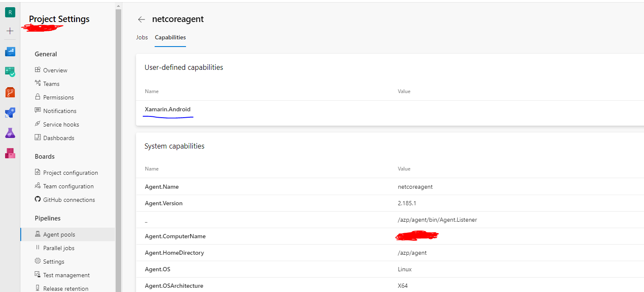The image size is (644, 292).
Task: Click the back arrow beside netcoreagent
Action: pos(142,19)
